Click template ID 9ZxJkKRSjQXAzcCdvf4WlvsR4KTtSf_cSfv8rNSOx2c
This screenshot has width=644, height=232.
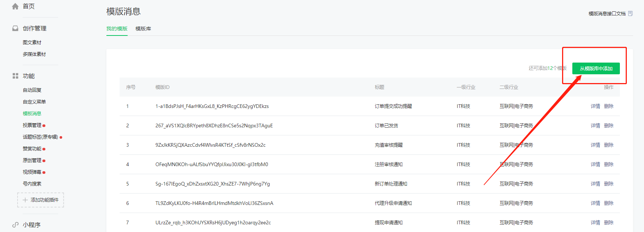[210, 145]
